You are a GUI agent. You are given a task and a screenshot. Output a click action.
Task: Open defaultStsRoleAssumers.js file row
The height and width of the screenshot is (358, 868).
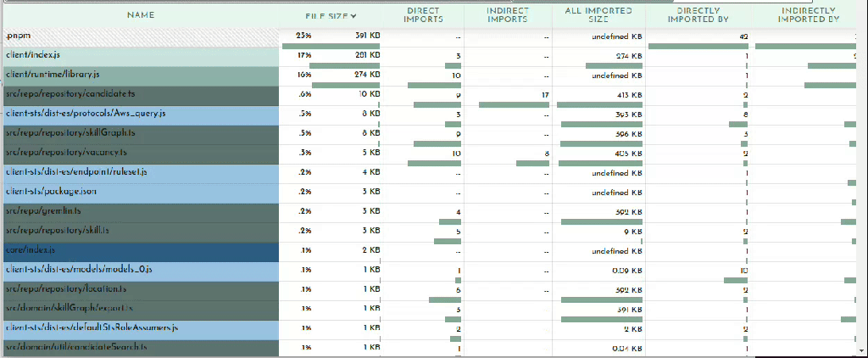(140, 327)
